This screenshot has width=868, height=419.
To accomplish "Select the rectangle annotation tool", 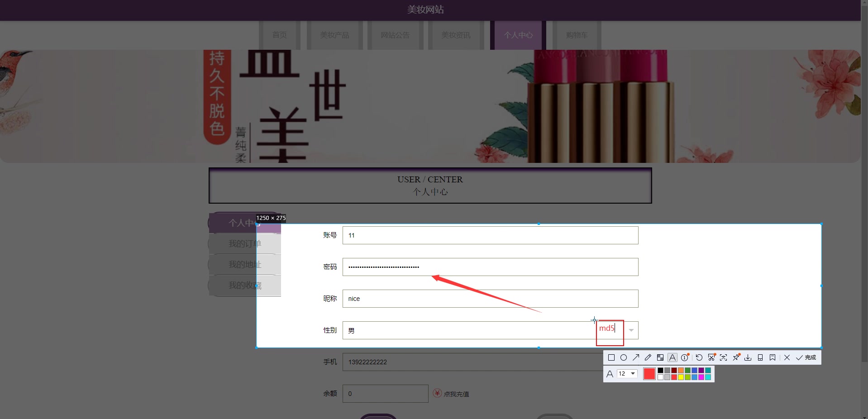I will point(611,357).
